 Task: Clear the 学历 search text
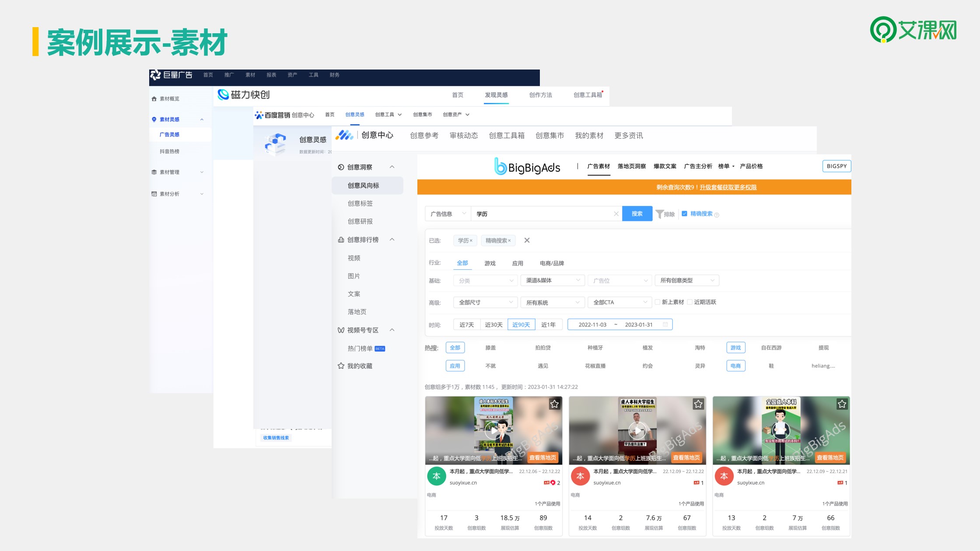tap(616, 214)
